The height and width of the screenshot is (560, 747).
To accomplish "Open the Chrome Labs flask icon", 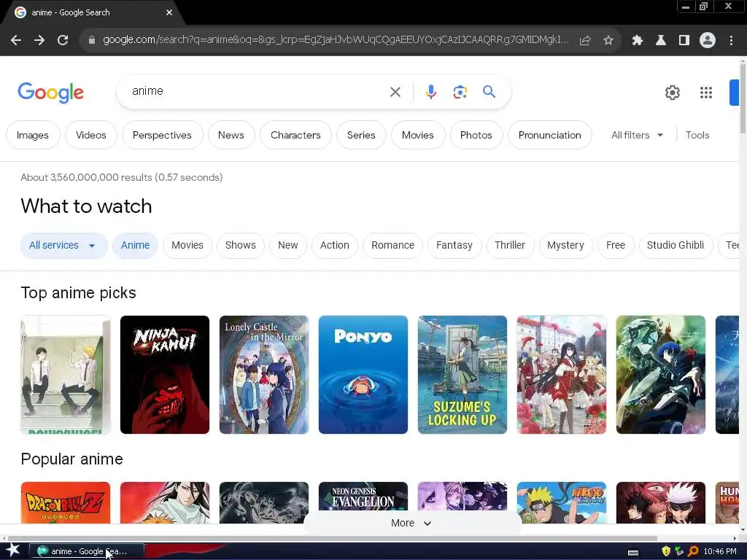I will point(661,41).
